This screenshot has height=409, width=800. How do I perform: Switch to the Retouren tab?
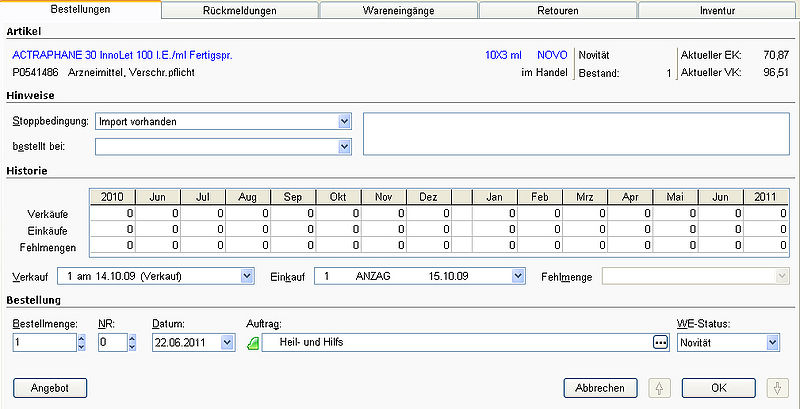coord(558,10)
